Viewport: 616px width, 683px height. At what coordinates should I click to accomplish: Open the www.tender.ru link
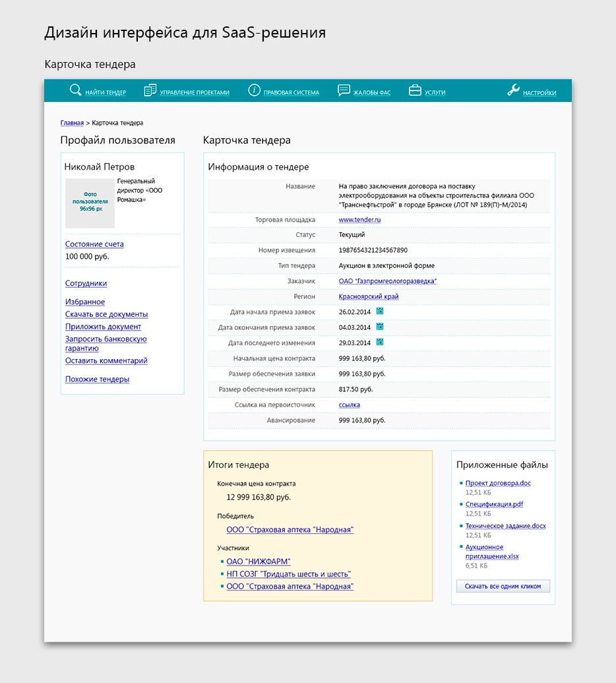(x=359, y=220)
